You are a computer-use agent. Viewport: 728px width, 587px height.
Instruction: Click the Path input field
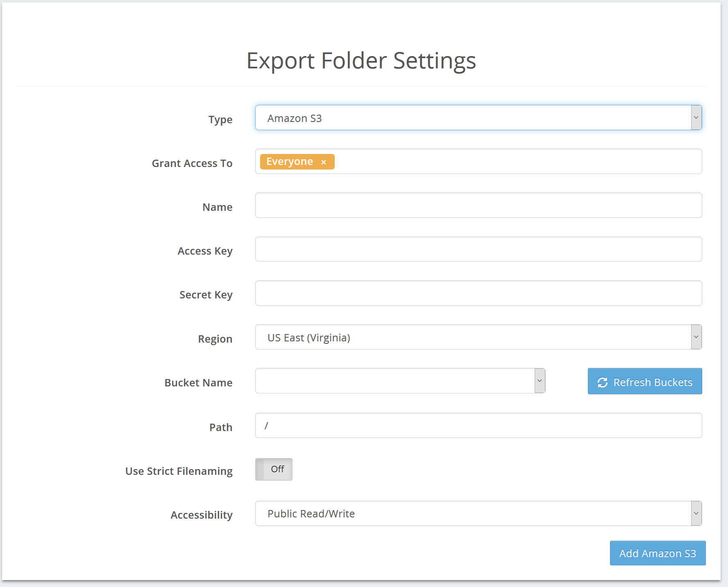478,425
